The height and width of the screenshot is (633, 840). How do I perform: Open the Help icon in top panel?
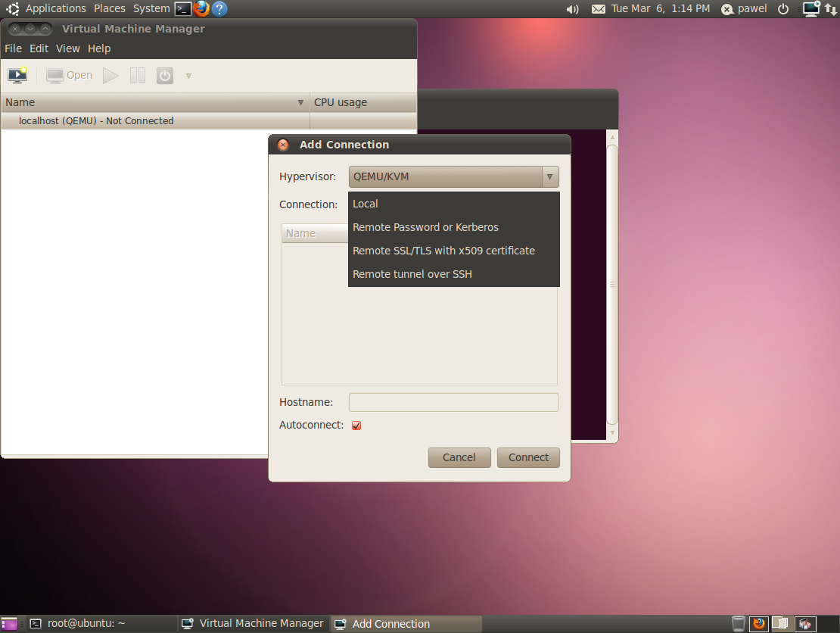(x=219, y=8)
